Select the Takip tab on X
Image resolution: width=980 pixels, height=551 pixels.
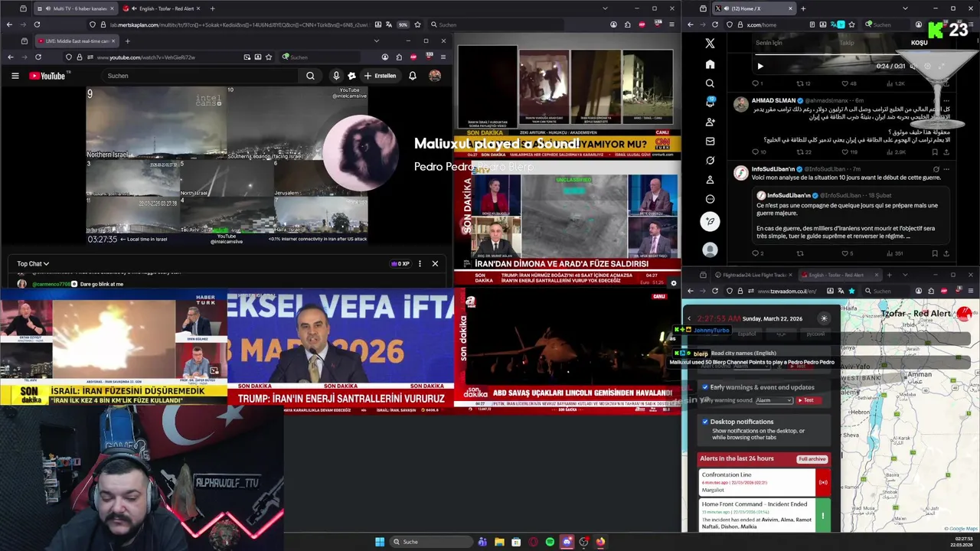846,43
